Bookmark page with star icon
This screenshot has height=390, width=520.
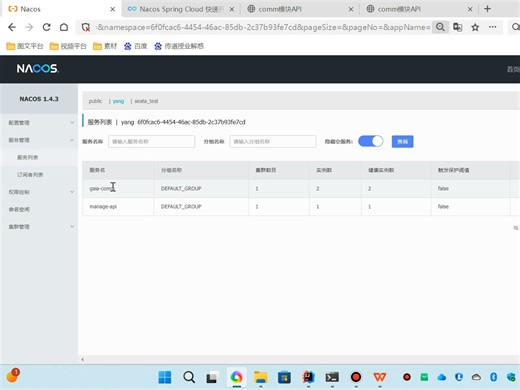[475, 27]
